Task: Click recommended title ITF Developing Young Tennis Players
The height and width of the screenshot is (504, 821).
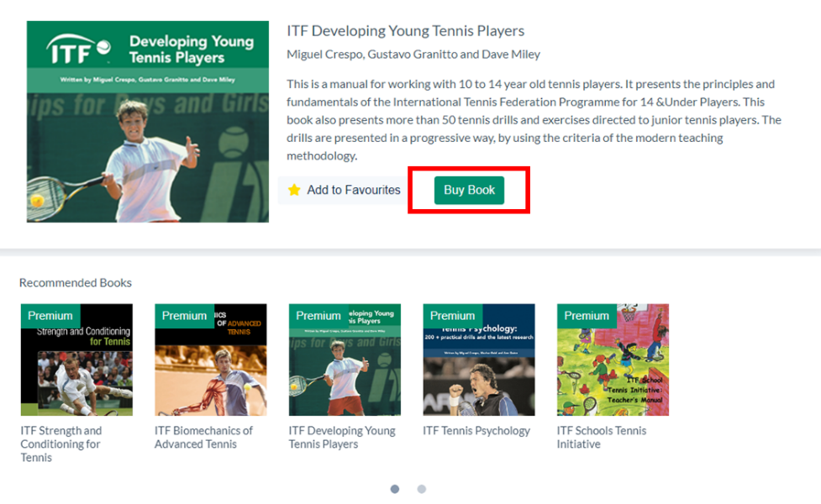Action: tap(342, 437)
